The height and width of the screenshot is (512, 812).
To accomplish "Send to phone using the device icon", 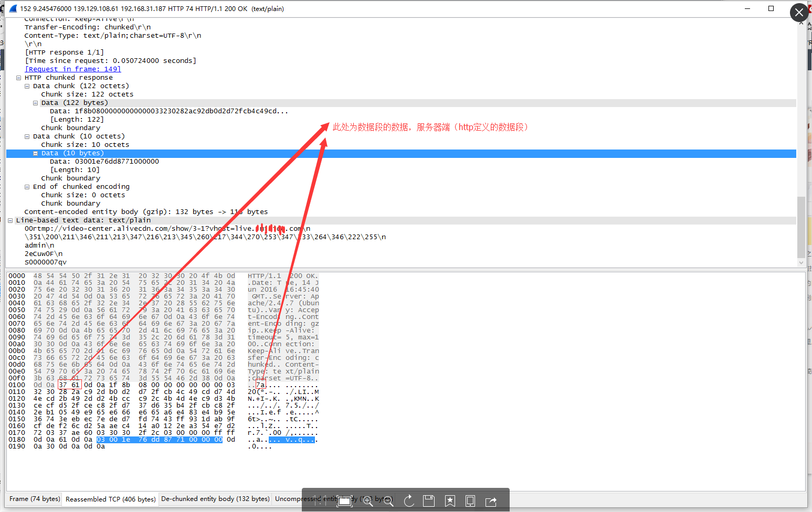I will [x=470, y=501].
